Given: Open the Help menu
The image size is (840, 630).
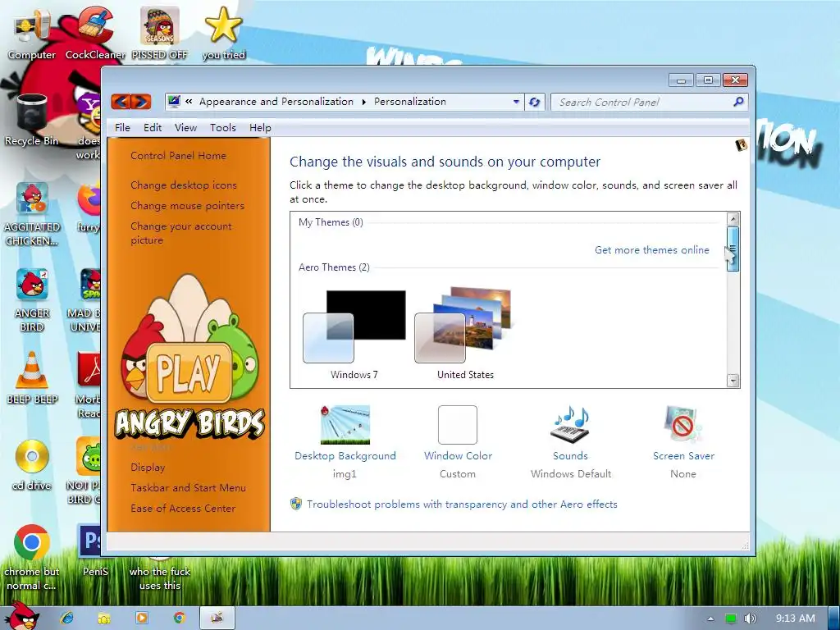Looking at the screenshot, I should click(260, 127).
